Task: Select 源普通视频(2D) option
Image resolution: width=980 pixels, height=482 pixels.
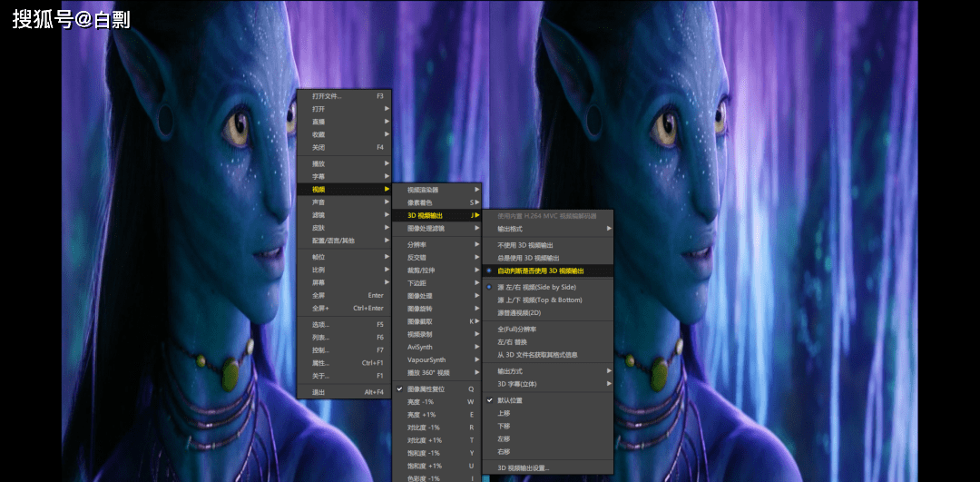Action: pyautogui.click(x=547, y=312)
